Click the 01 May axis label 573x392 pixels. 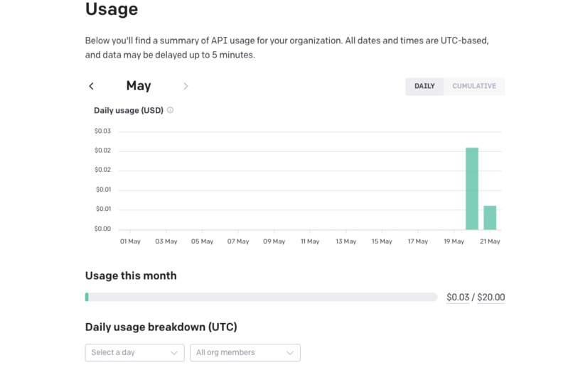130,241
